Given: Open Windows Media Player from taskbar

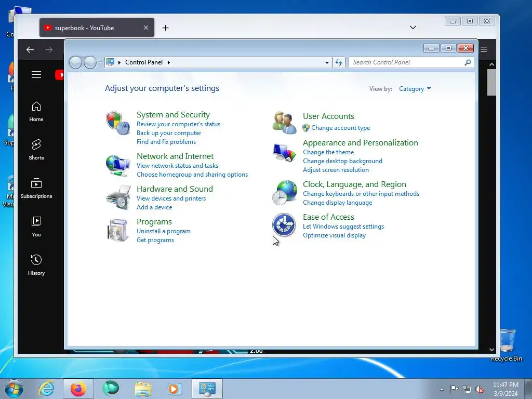Looking at the screenshot, I should click(175, 389).
